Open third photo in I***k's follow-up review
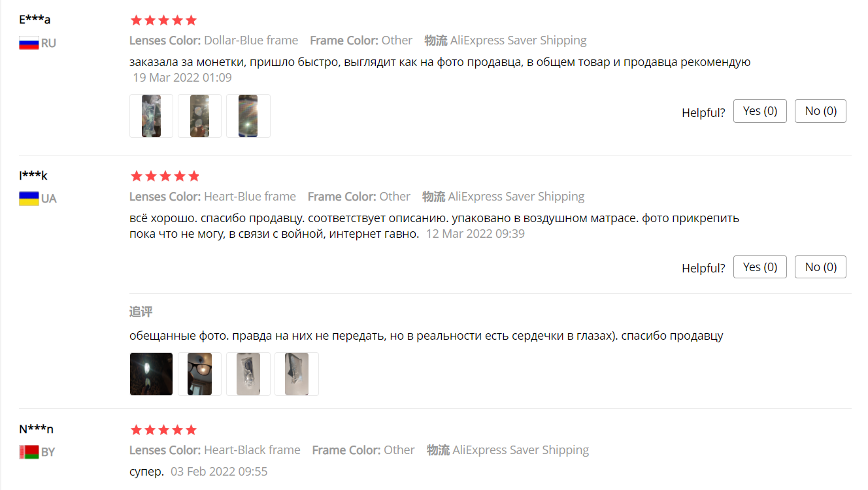The width and height of the screenshot is (868, 490). coord(248,374)
